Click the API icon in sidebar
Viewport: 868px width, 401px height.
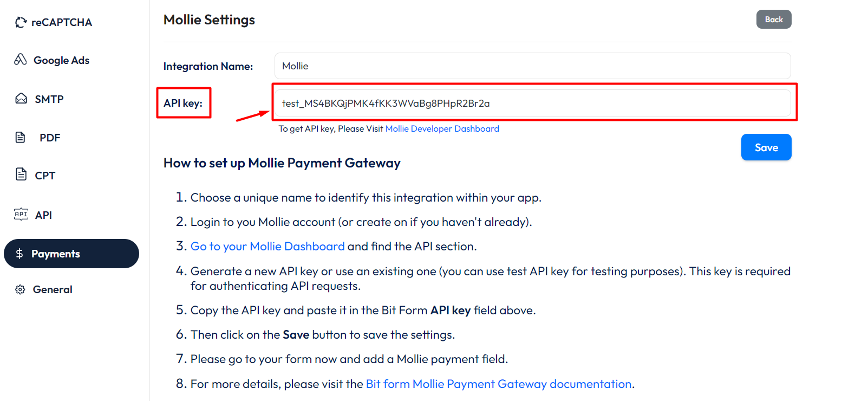pyautogui.click(x=21, y=215)
